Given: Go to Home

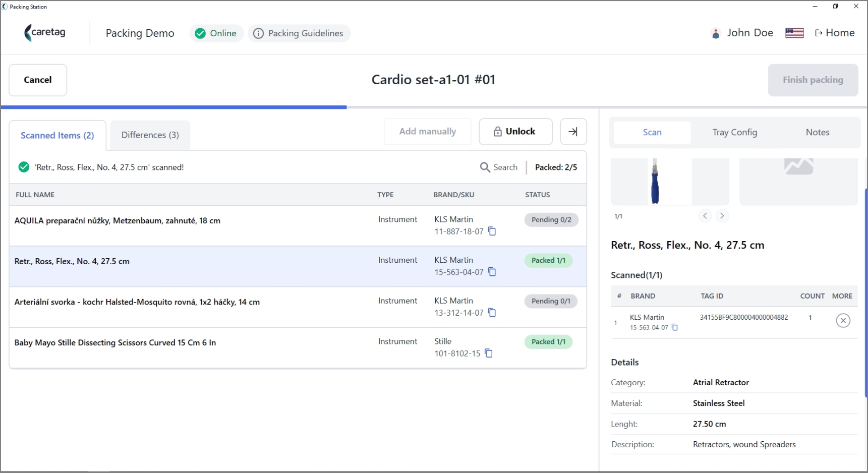Looking at the screenshot, I should (x=835, y=33).
